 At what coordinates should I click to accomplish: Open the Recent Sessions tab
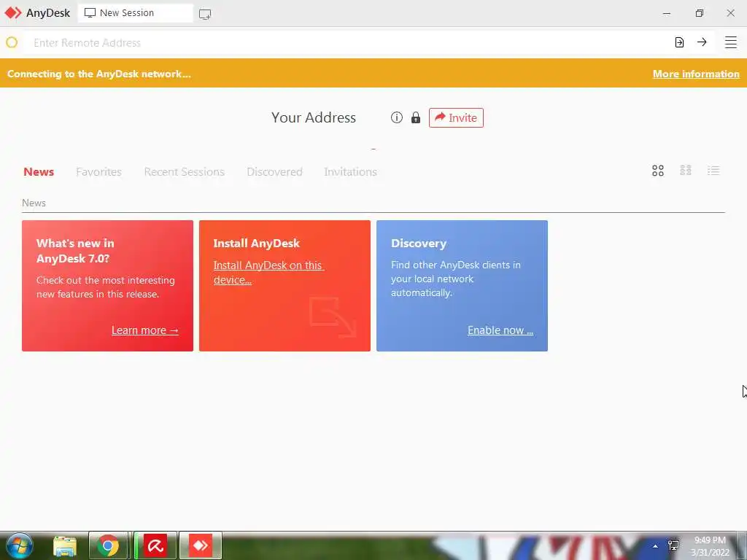pos(185,172)
